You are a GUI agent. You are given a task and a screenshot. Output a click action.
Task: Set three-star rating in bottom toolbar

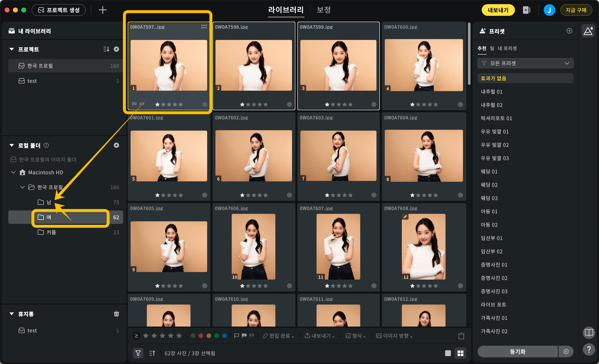[x=162, y=336]
